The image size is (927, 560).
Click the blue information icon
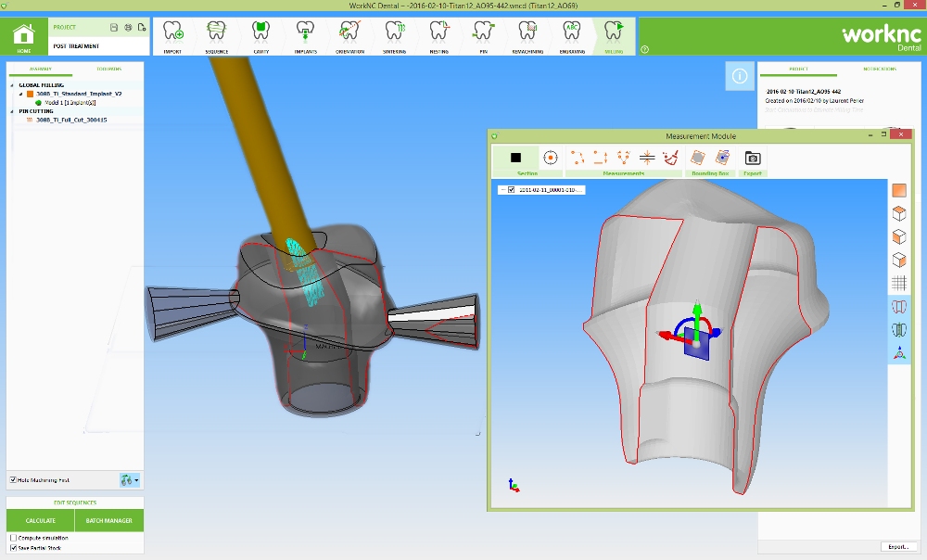[x=740, y=76]
